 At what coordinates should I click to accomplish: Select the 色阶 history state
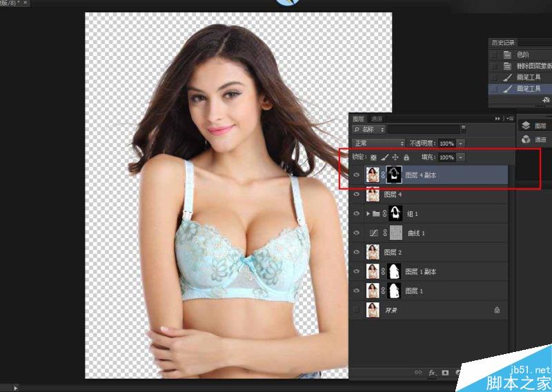(x=522, y=55)
